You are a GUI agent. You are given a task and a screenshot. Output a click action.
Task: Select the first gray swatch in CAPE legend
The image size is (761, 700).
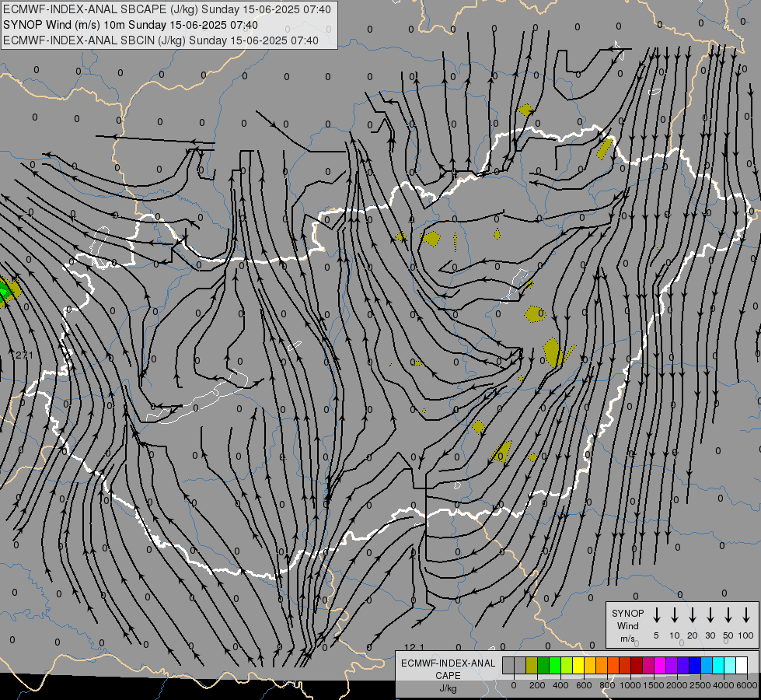tap(508, 665)
